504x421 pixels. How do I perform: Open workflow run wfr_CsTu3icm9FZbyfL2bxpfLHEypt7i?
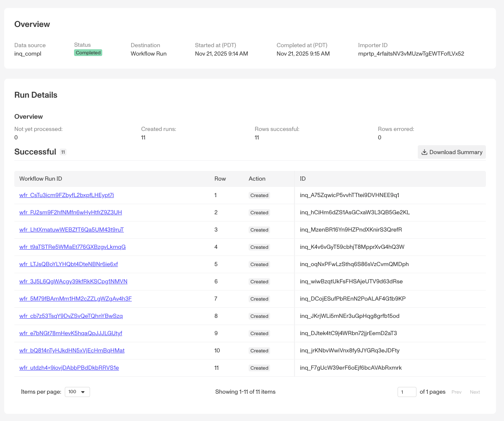point(66,195)
